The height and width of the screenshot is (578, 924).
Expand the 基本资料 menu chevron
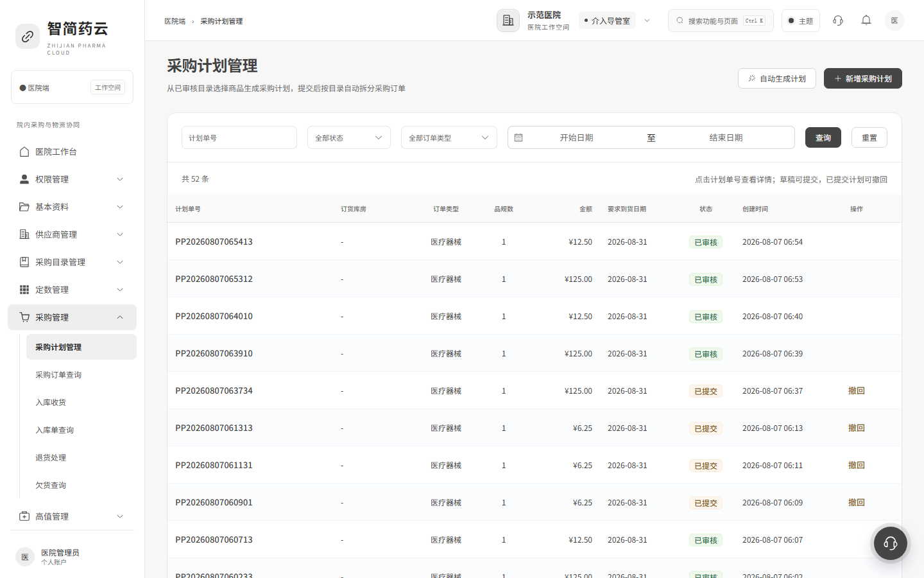(120, 207)
